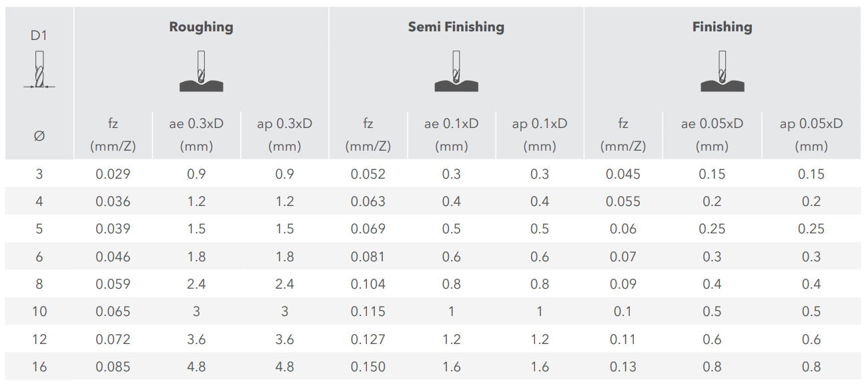The width and height of the screenshot is (868, 386).
Task: Select the Finishing column group heading
Action: (722, 27)
